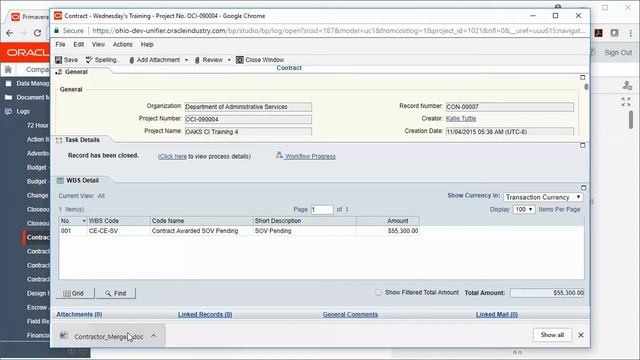Viewport: 640px width, 360px height.
Task: Click the 'Click here' process details link
Action: coord(173,156)
